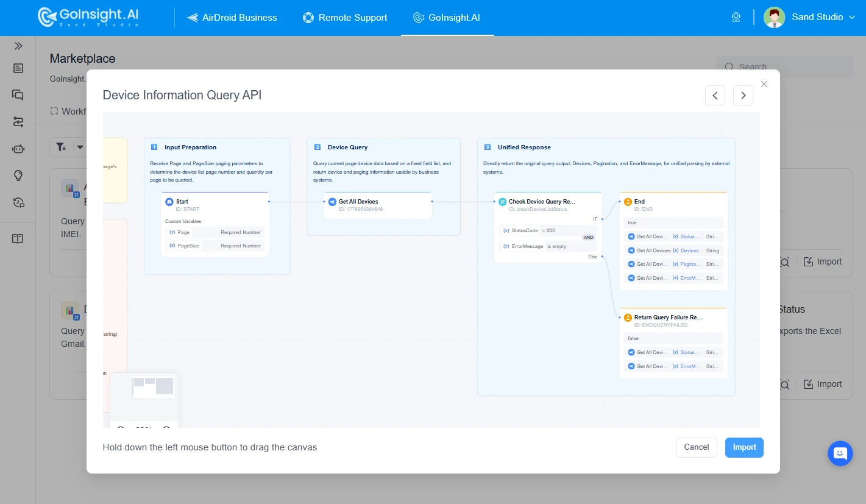The width and height of the screenshot is (866, 504).
Task: Open the history chat sidebar icon
Action: (18, 202)
